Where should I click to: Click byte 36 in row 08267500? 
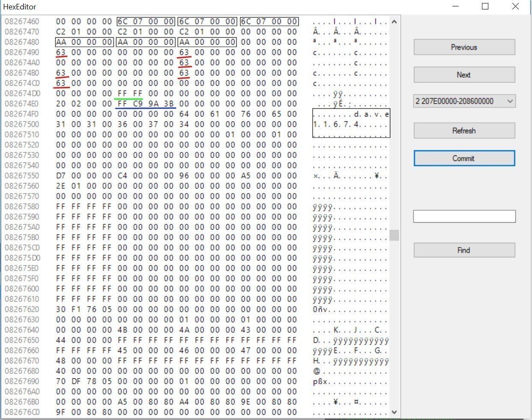122,124
